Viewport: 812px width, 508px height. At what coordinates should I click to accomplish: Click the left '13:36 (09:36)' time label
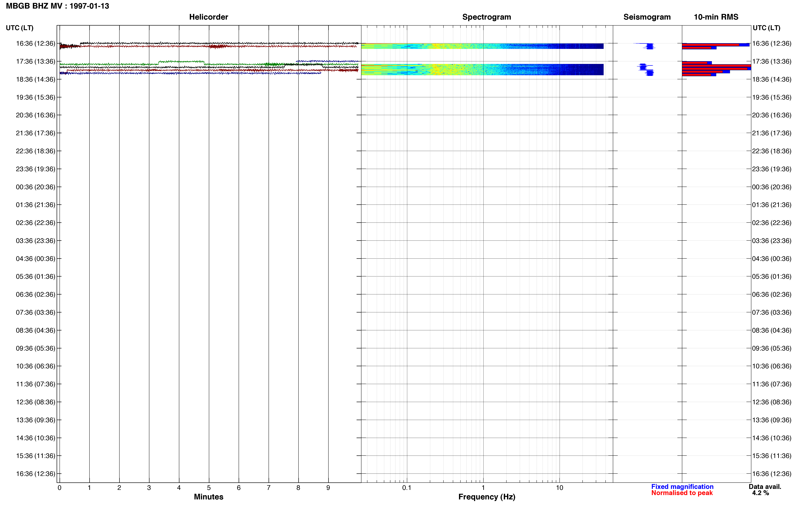36,420
